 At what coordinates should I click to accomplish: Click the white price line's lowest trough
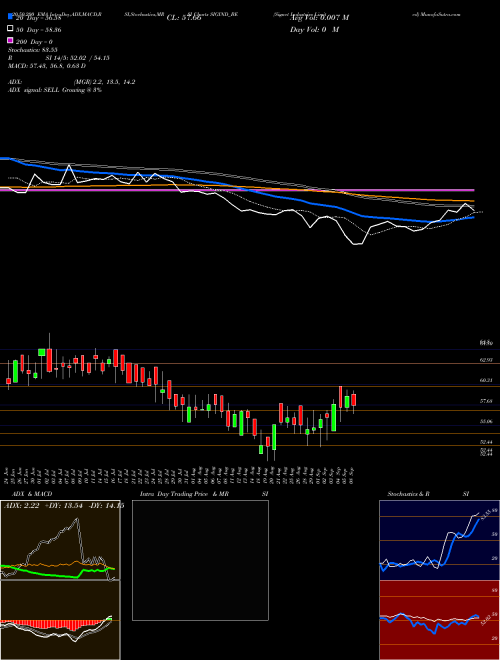click(x=357, y=243)
